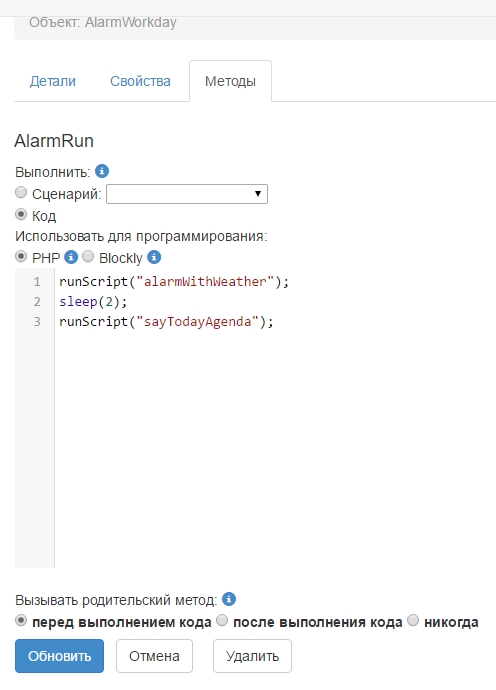Select после выполнения кода radio option
The image size is (496, 690).
click(222, 620)
